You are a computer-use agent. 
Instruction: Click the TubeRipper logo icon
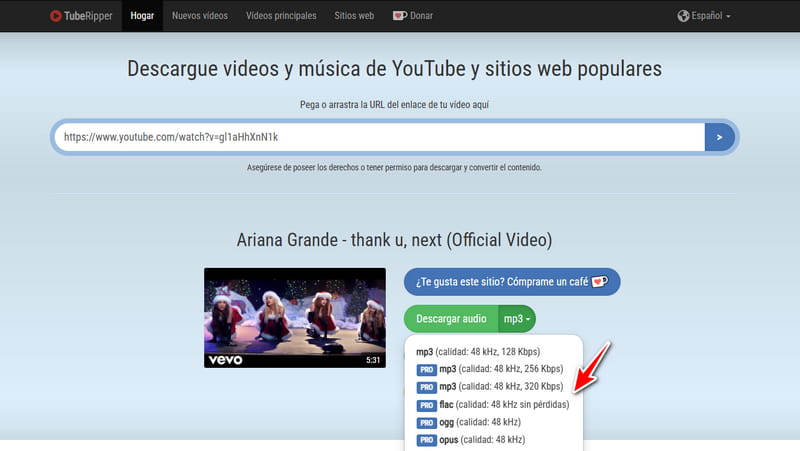pyautogui.click(x=56, y=16)
